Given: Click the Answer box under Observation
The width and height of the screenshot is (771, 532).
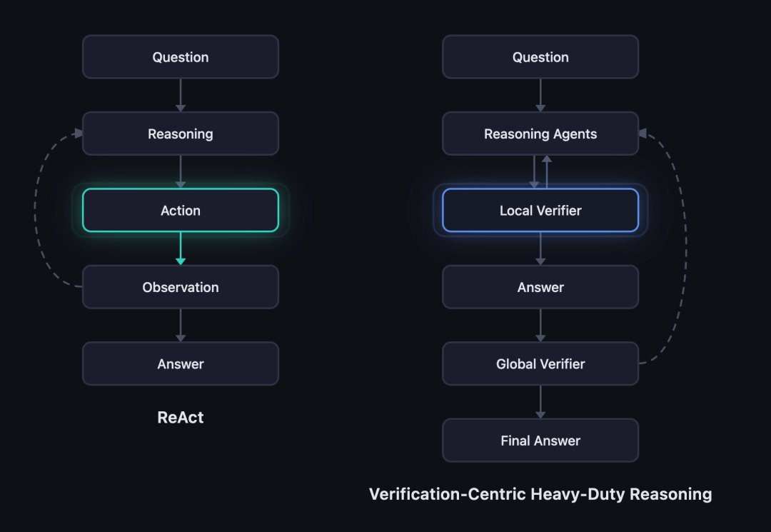Looking at the screenshot, I should click(x=181, y=363).
